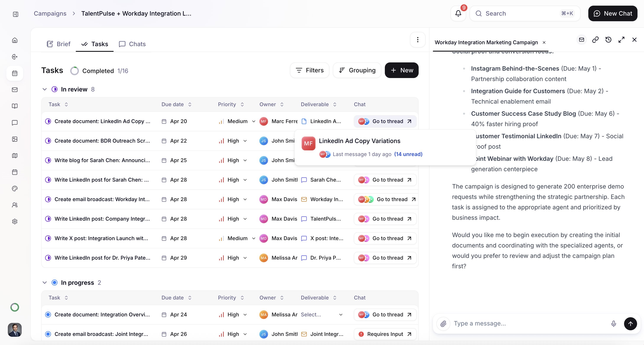
Task: Switch to the Chats tab
Action: pos(132,44)
